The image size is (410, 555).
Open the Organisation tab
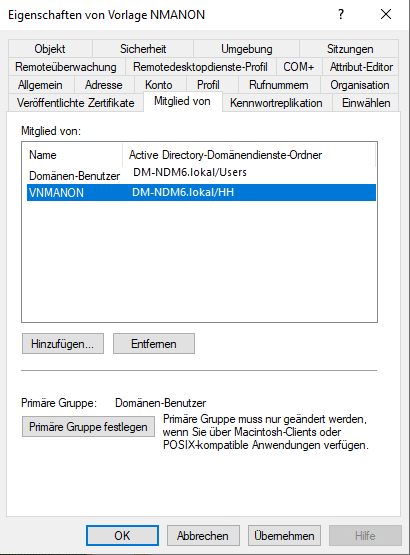pos(360,85)
